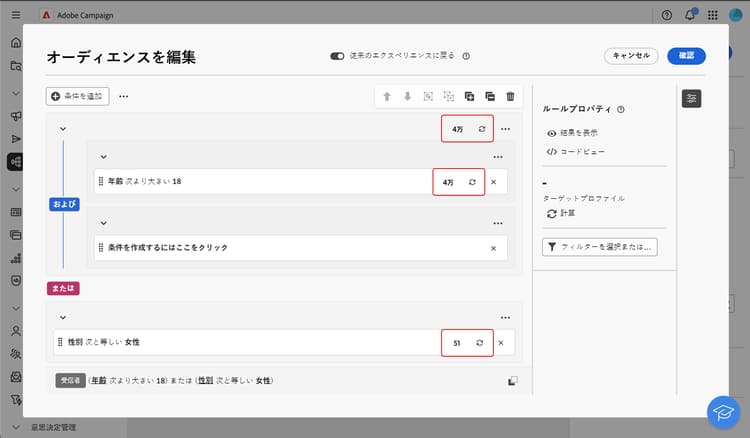Refresh the gender condition 51 count
The height and width of the screenshot is (438, 750).
click(480, 343)
